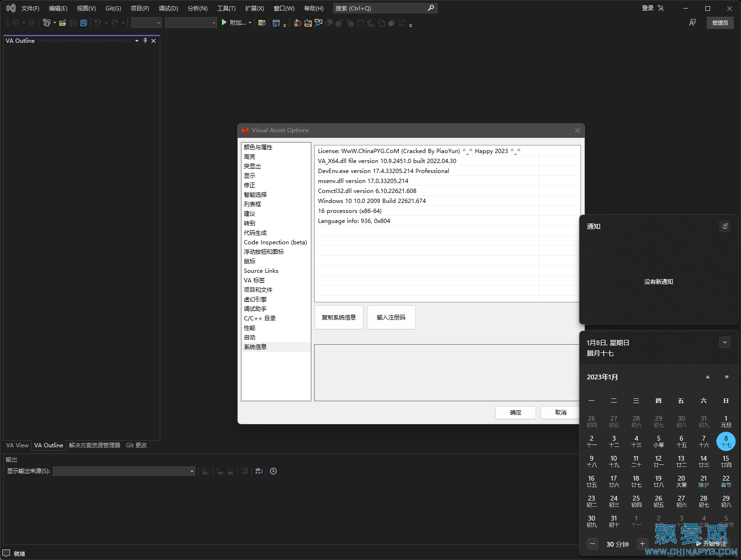Open the show output from dropdown
The image size is (741, 560).
pos(124,471)
